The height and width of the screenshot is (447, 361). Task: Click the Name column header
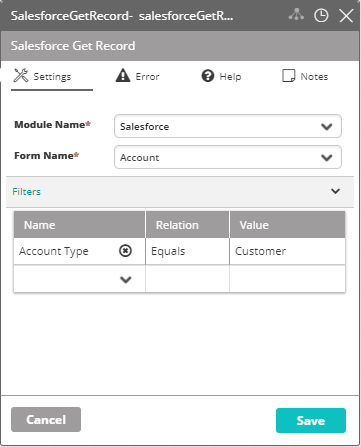tap(79, 225)
